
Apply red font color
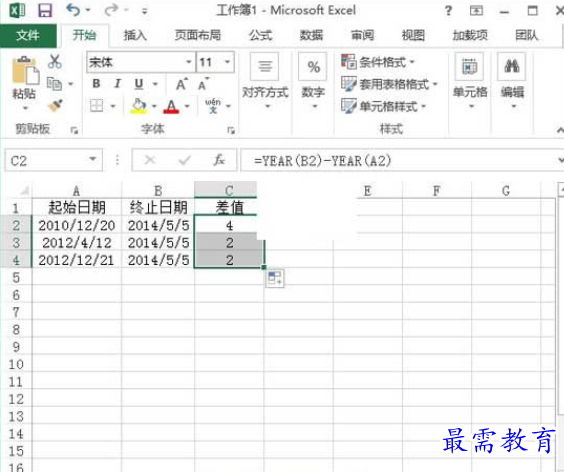tap(171, 106)
